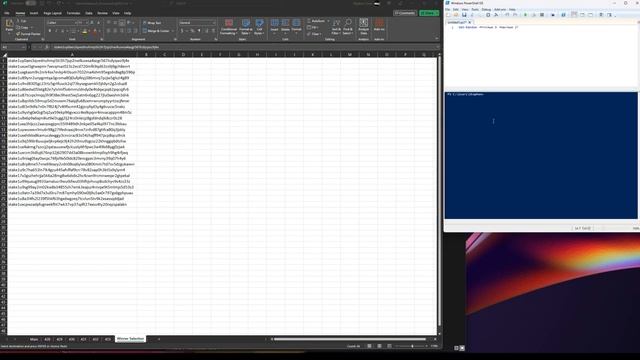Click the Name Box in Excel
Image resolution: width=640 pixels, height=360 pixels.
(13, 47)
